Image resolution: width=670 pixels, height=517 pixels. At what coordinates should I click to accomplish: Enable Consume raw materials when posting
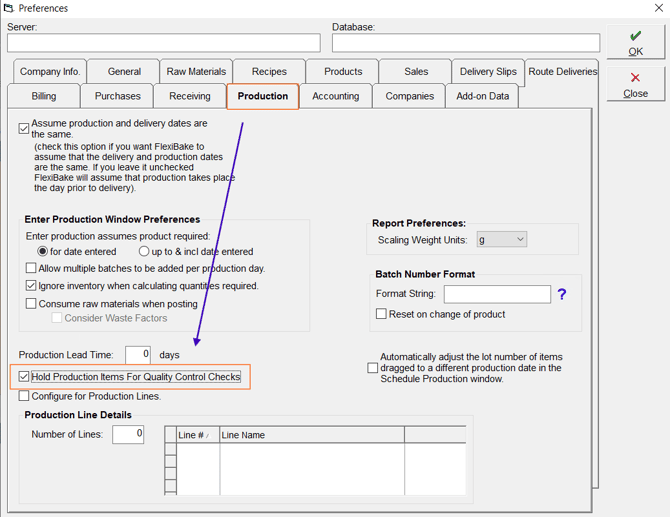pos(31,303)
